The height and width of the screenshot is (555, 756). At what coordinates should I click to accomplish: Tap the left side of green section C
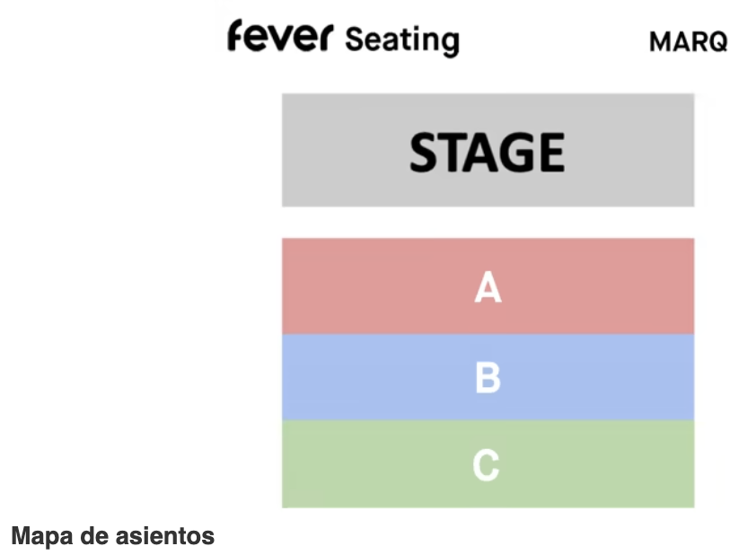[x=296, y=464]
